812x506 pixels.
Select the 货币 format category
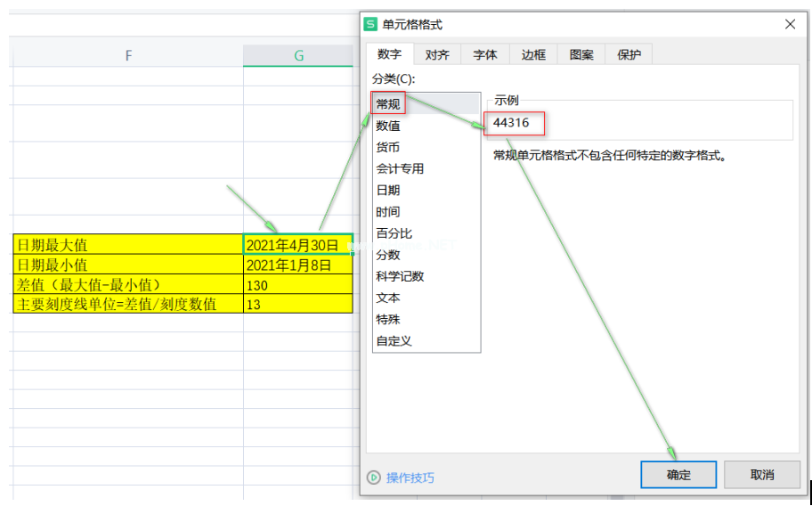click(x=388, y=147)
